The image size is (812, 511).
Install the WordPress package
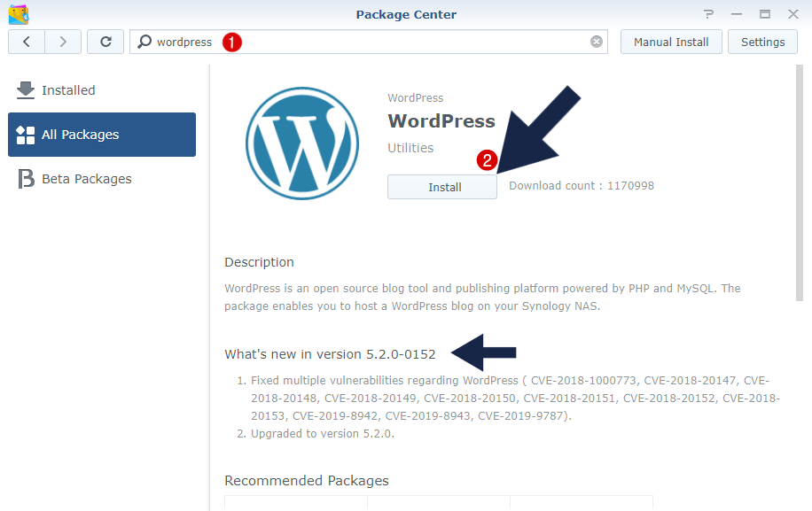coord(442,187)
